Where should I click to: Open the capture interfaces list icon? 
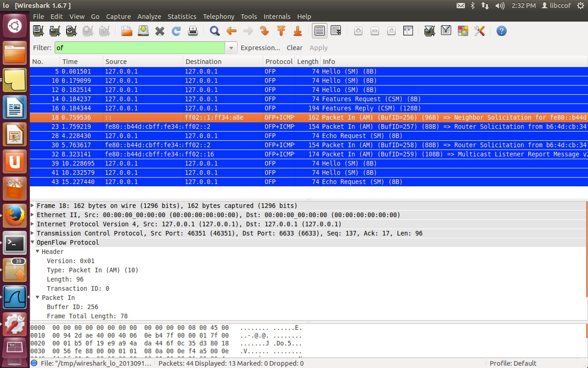pos(38,31)
